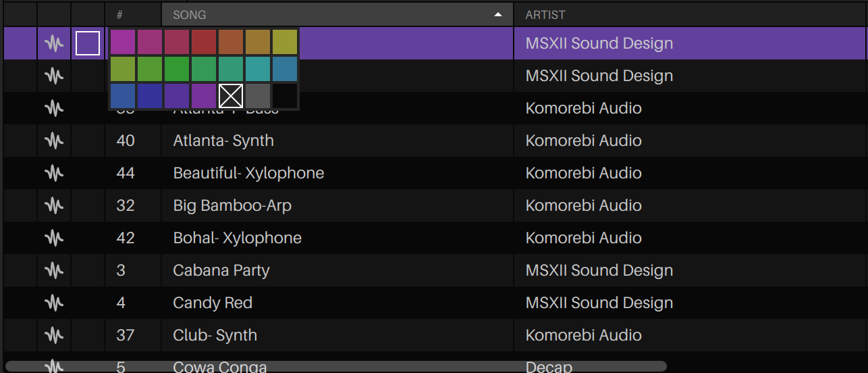Click the waveform icon for Bohal- Xylophone
The width and height of the screenshot is (868, 373).
point(54,238)
